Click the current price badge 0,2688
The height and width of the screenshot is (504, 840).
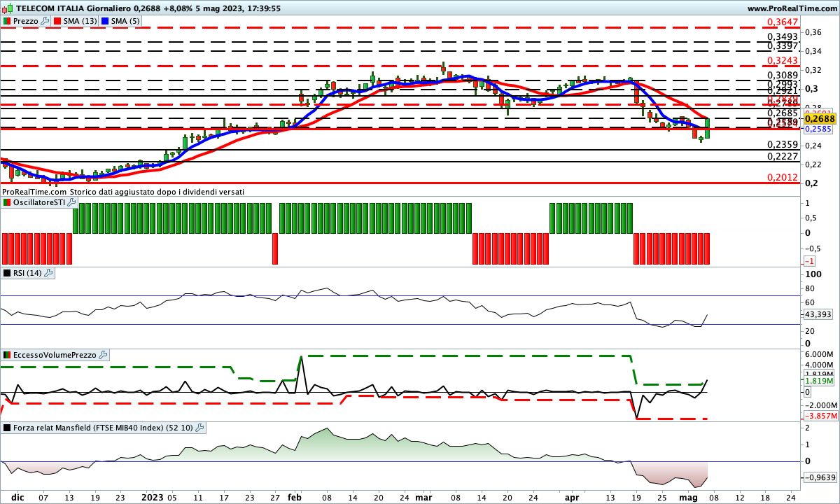821,119
